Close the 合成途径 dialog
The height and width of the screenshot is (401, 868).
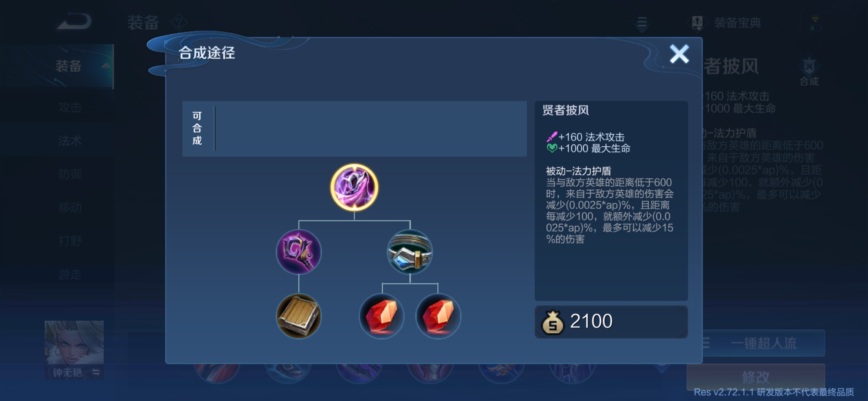pyautogui.click(x=679, y=54)
